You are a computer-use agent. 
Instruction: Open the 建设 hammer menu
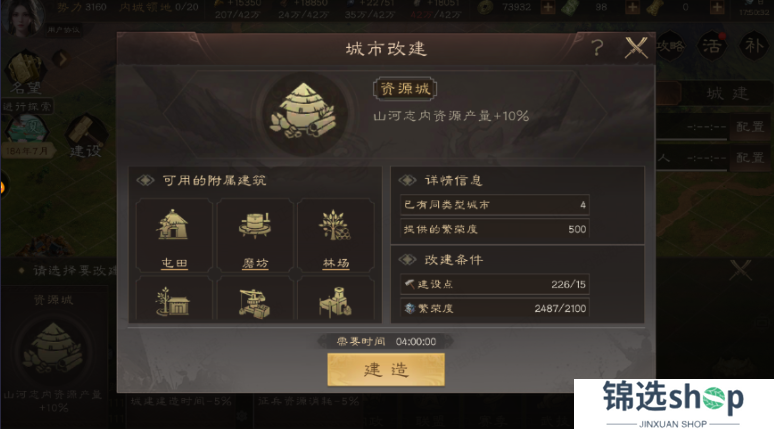click(x=85, y=137)
